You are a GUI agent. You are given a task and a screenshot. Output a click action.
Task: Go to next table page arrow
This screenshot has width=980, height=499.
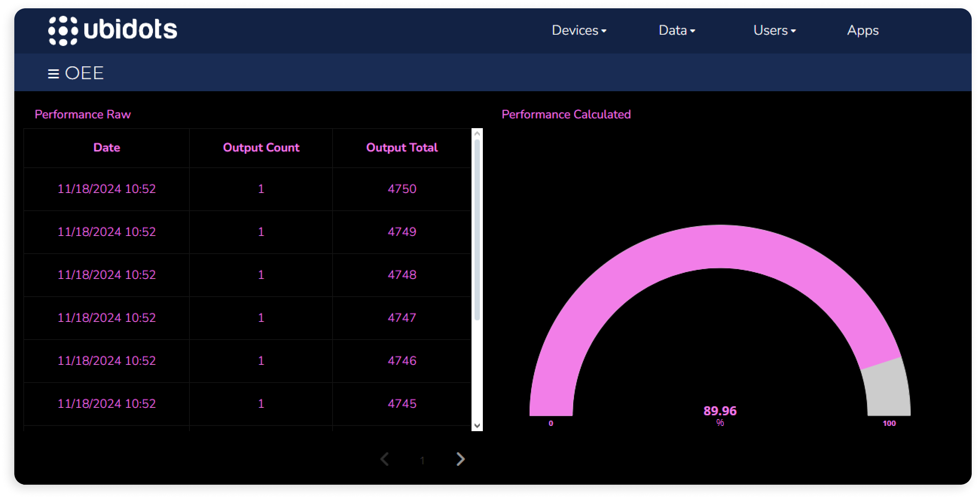[460, 459]
